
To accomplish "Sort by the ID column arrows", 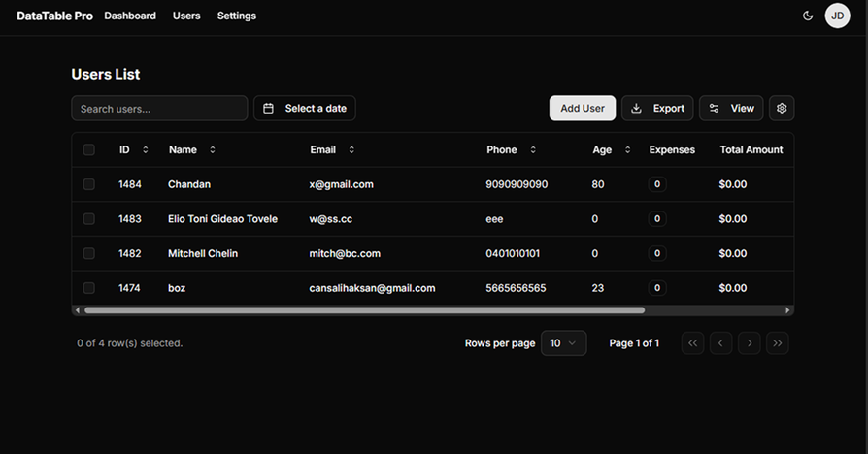I will tap(146, 150).
